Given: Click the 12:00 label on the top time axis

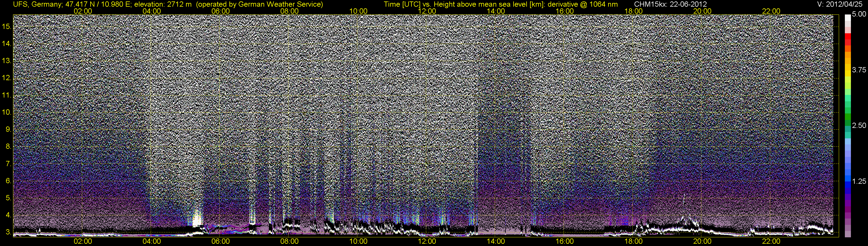Looking at the screenshot, I should [x=427, y=11].
